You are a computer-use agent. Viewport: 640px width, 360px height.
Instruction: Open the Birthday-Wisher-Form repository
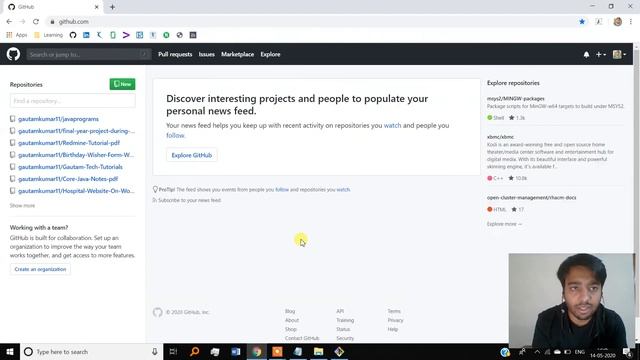(76, 155)
